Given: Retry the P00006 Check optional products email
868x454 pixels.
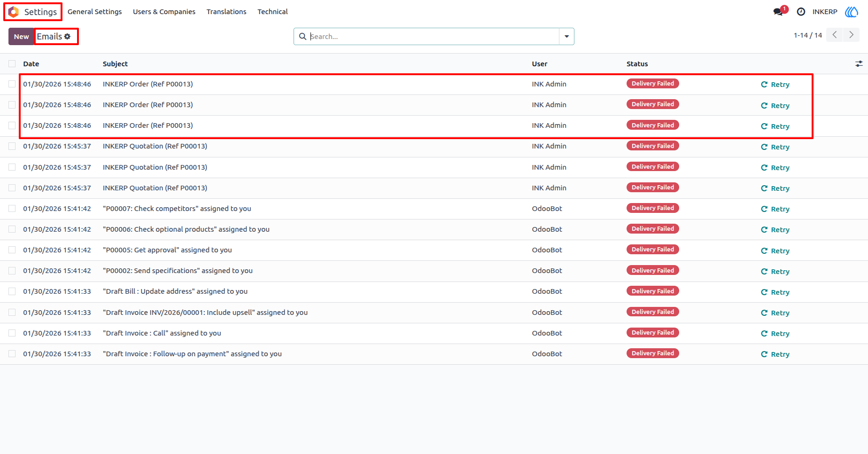Looking at the screenshot, I should (x=775, y=230).
